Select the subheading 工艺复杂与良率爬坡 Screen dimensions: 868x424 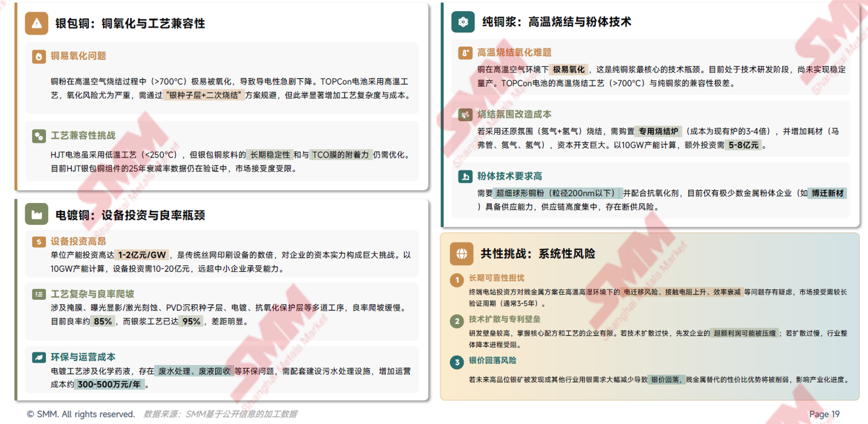click(x=92, y=294)
